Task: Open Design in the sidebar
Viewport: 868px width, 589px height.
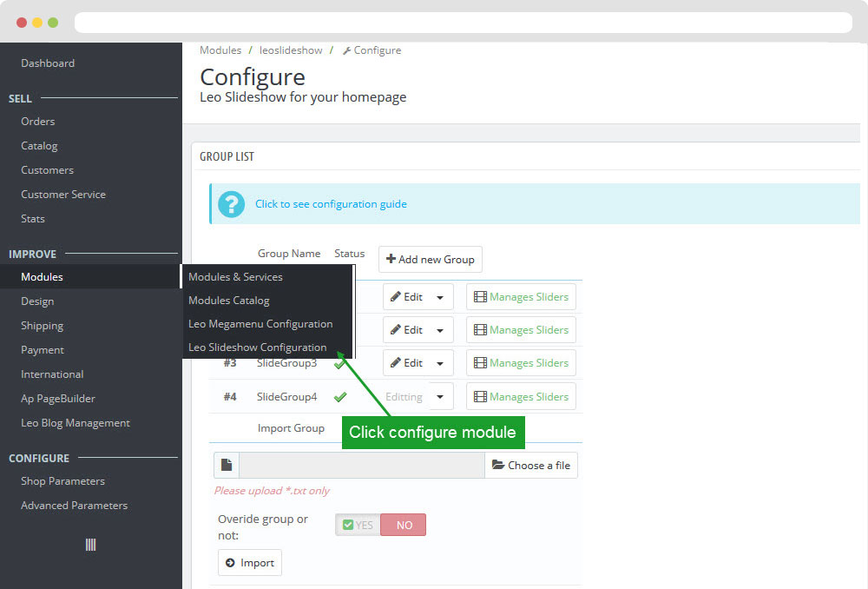Action: [37, 301]
